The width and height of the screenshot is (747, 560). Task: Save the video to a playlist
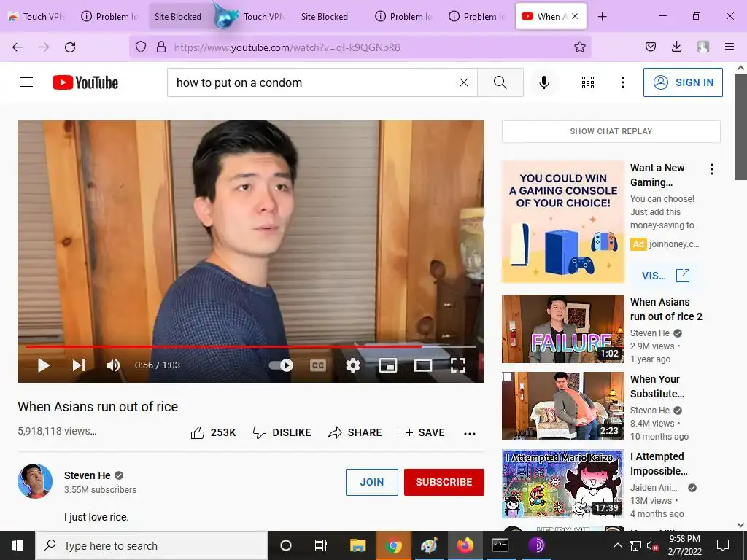(x=421, y=432)
